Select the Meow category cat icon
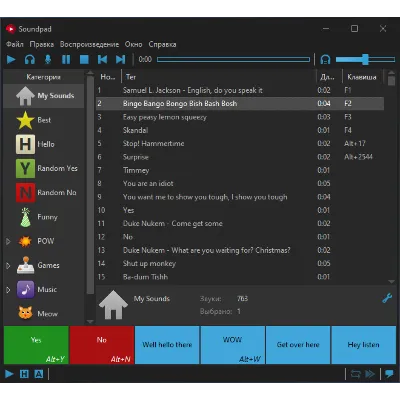The width and height of the screenshot is (400, 400). pyautogui.click(x=25, y=313)
